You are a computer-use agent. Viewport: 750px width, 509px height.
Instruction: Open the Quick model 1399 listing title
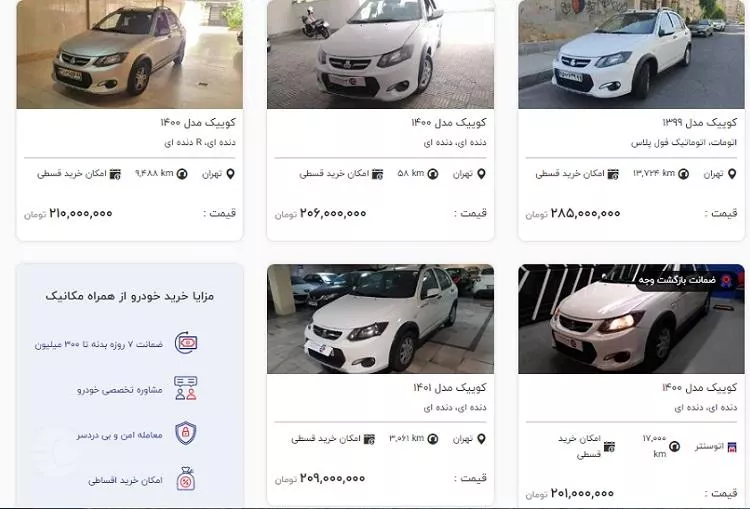[699, 122]
